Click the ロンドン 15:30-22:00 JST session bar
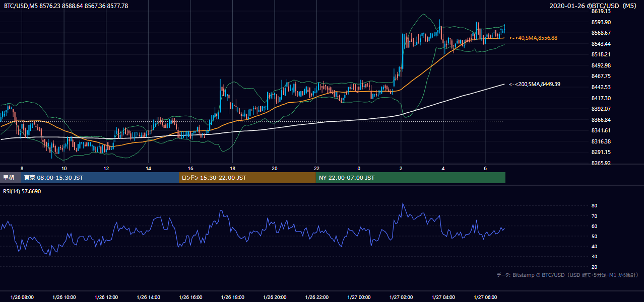Viewport: 644px width, 302px height. tap(247, 178)
